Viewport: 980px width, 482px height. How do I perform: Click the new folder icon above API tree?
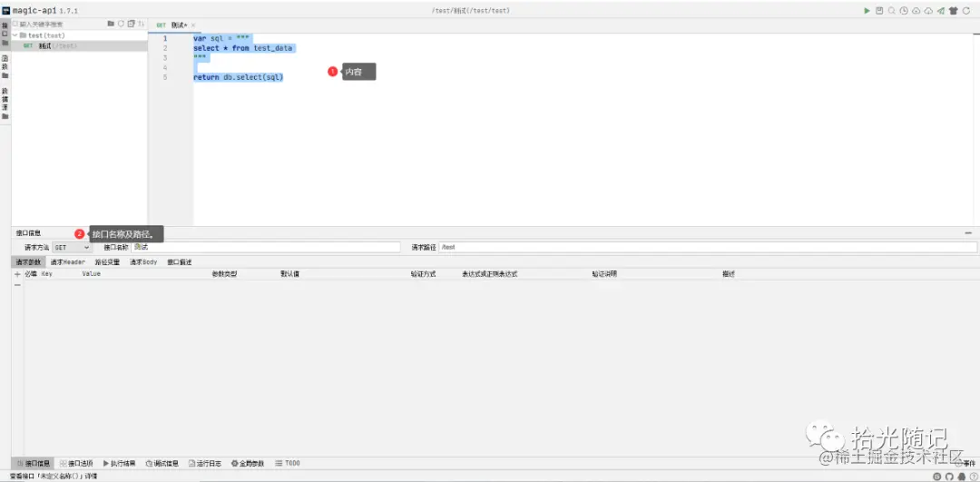111,23
